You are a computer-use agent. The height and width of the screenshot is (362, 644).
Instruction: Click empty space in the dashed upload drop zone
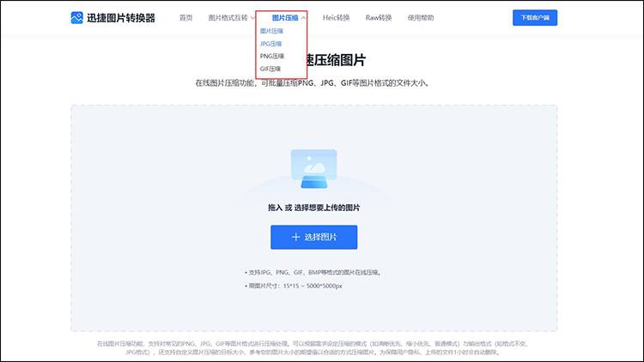click(x=155, y=214)
